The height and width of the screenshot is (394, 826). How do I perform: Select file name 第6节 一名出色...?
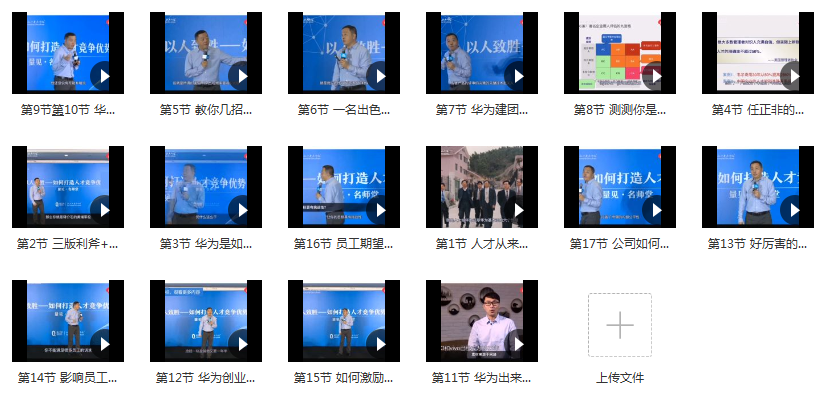[x=344, y=110]
